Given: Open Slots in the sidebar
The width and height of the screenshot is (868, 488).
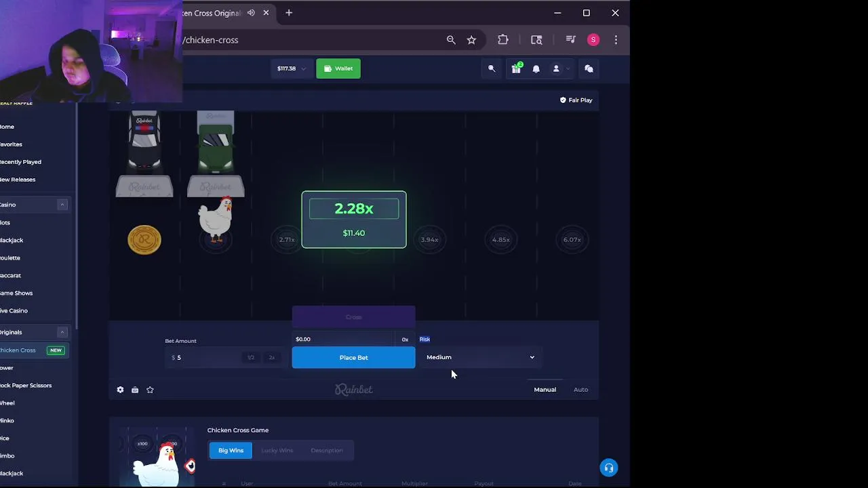Looking at the screenshot, I should coord(5,222).
